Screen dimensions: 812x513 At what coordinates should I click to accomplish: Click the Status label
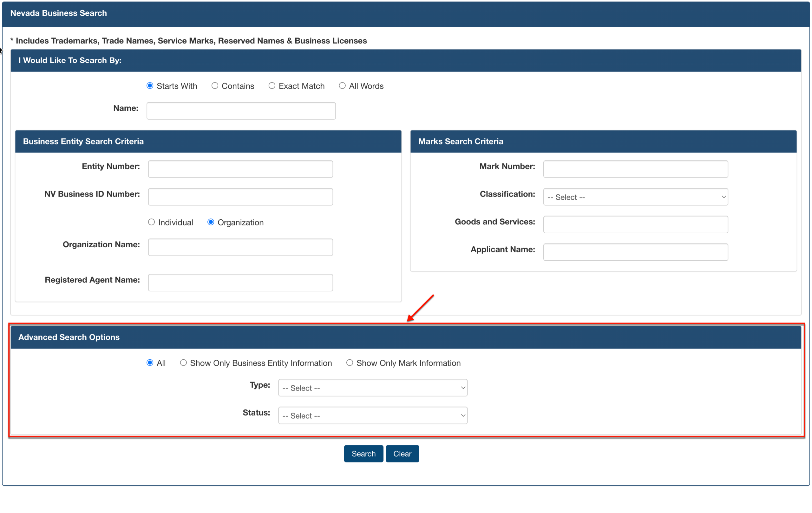(256, 413)
